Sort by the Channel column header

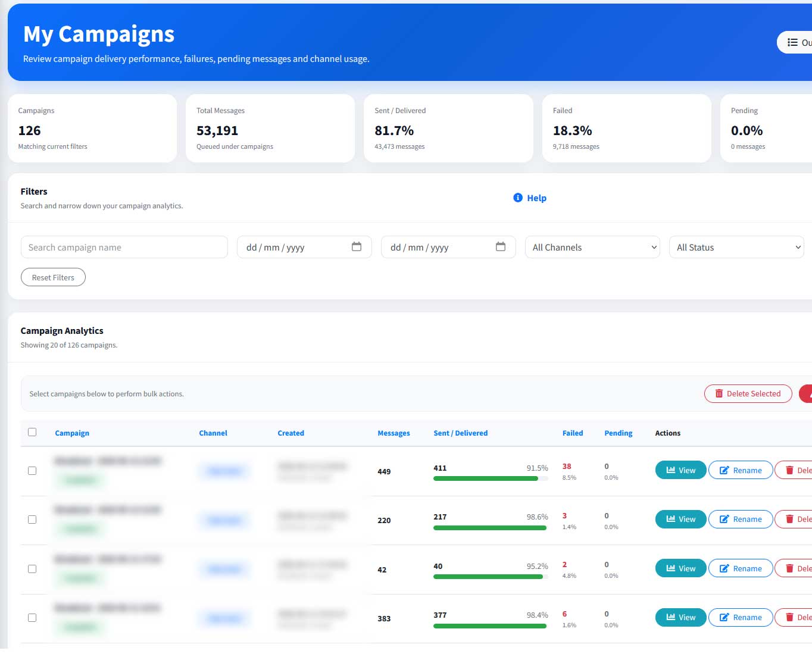click(x=213, y=433)
